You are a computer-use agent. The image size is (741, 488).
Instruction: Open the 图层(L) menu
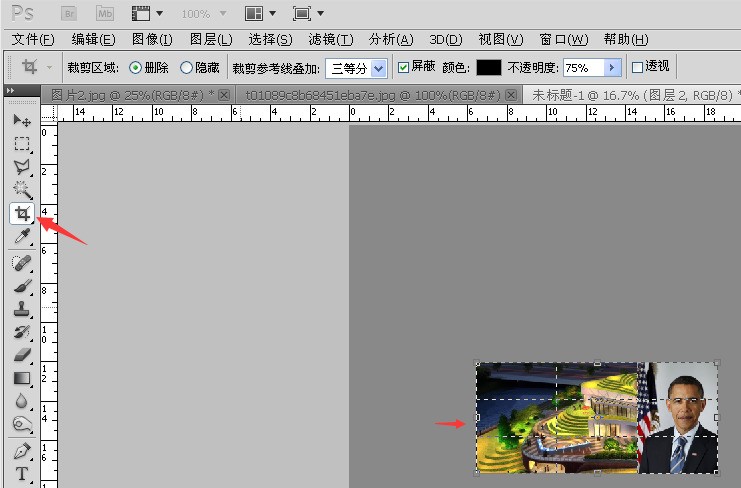pos(211,40)
